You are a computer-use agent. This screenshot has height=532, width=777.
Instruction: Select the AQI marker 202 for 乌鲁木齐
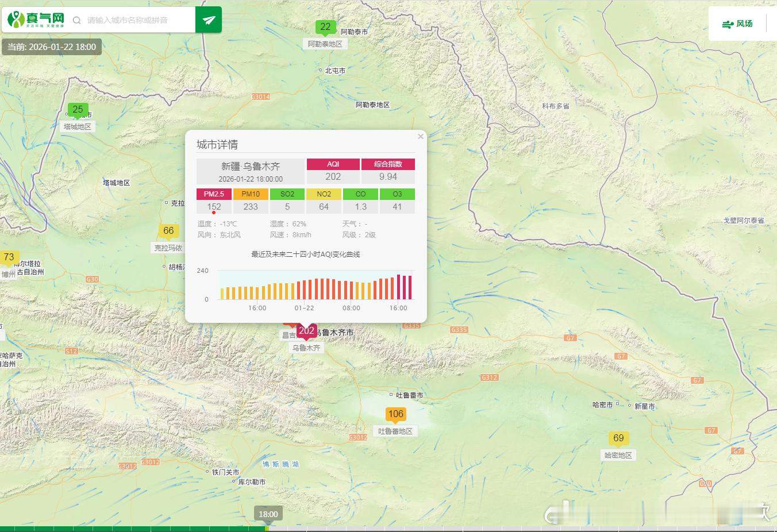(x=307, y=331)
